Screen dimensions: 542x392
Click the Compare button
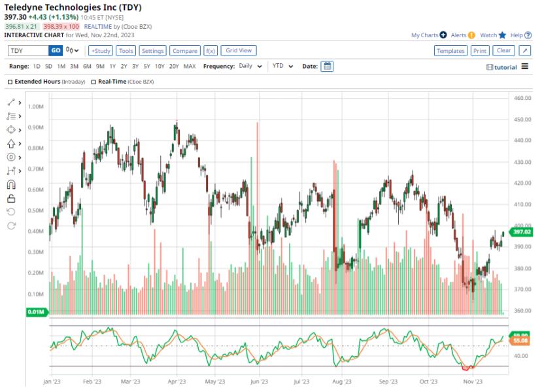click(x=185, y=51)
